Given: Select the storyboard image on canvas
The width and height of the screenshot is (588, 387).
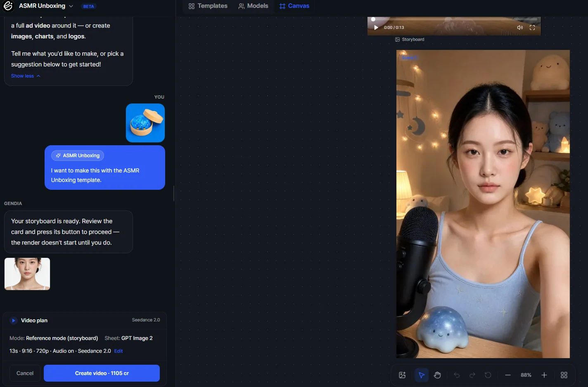Looking at the screenshot, I should click(x=483, y=204).
